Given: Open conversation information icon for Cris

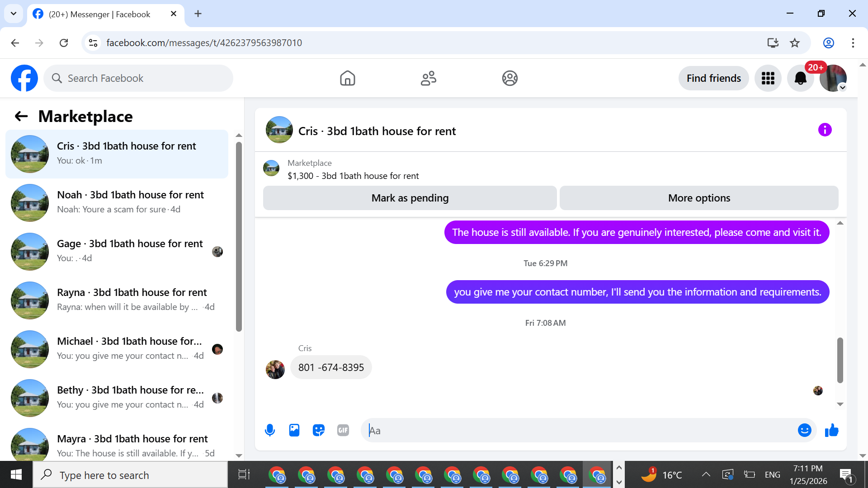Looking at the screenshot, I should tap(825, 130).
